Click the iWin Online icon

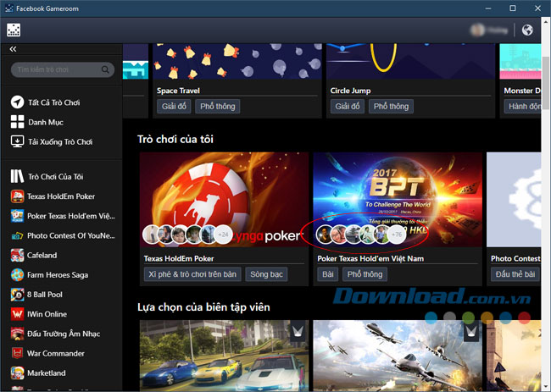click(x=17, y=314)
